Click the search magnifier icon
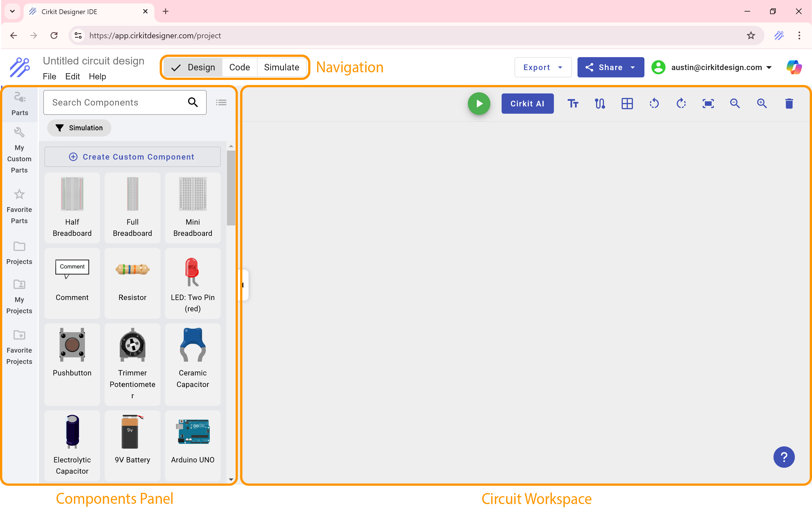The height and width of the screenshot is (508, 812). tap(193, 102)
